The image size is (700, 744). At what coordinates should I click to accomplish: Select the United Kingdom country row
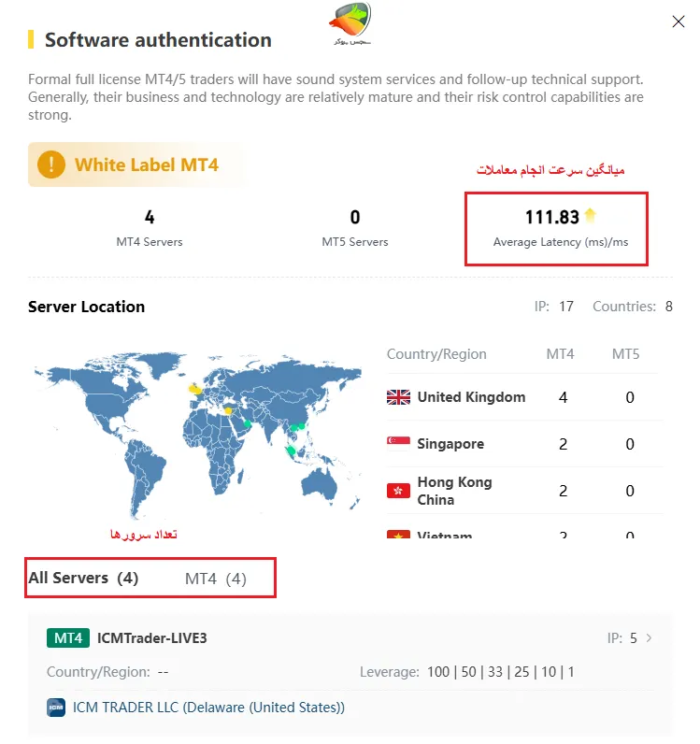pyautogui.click(x=521, y=397)
